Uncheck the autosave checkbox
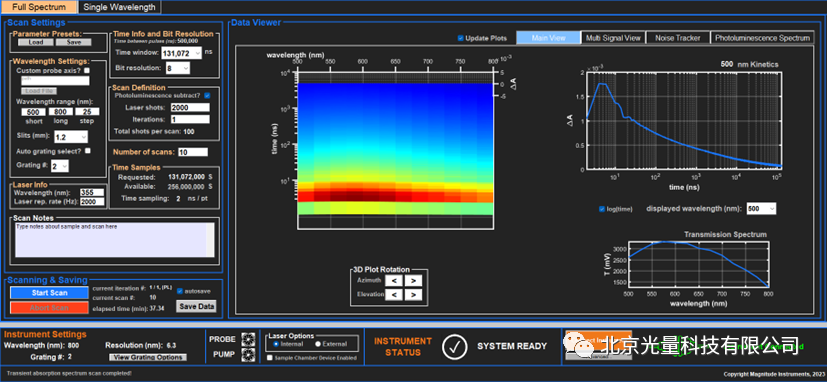 tap(180, 291)
